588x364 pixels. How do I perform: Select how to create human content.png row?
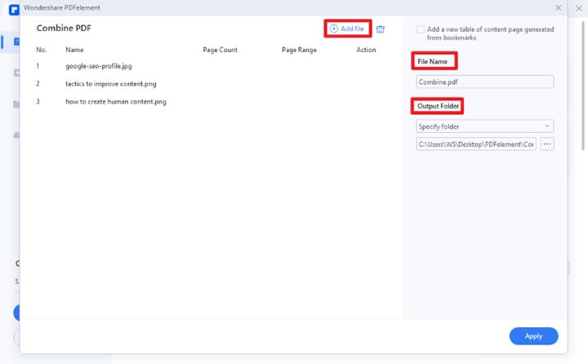(210, 101)
